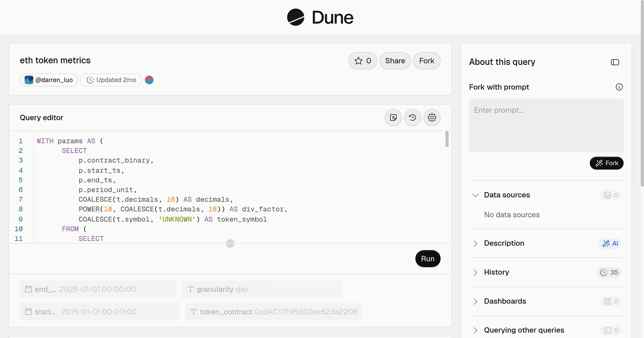Open the end date calendar icon
The height and width of the screenshot is (338, 644).
(28, 289)
